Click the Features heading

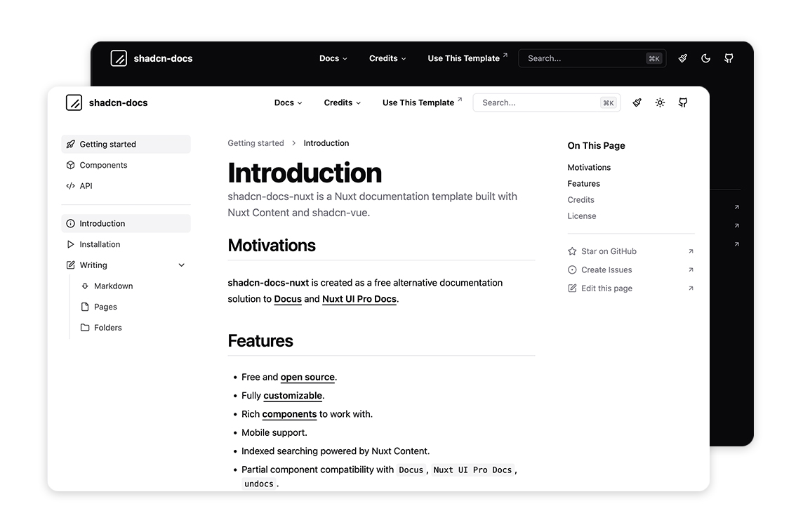click(x=260, y=341)
